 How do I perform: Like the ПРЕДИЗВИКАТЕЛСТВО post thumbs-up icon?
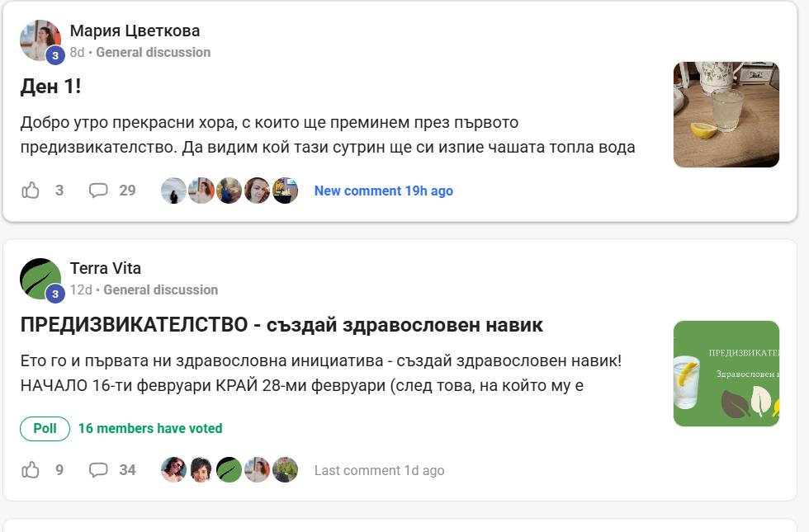tap(31, 470)
